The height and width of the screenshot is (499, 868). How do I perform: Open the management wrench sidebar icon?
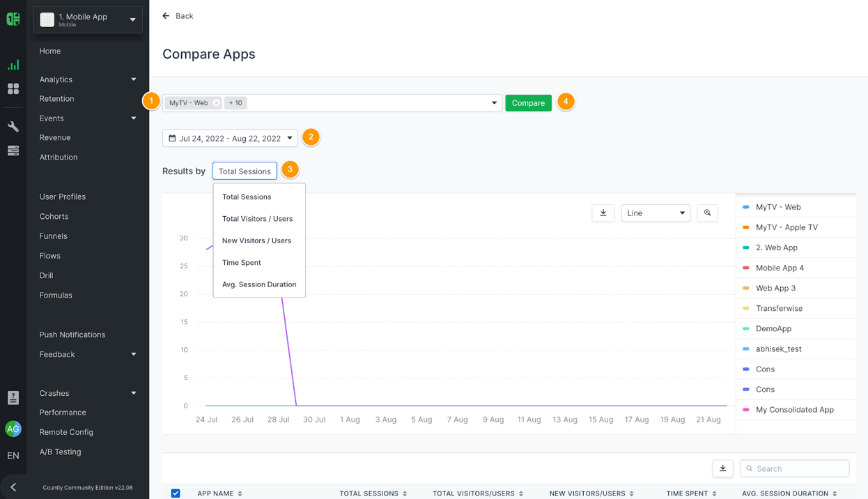click(x=13, y=127)
